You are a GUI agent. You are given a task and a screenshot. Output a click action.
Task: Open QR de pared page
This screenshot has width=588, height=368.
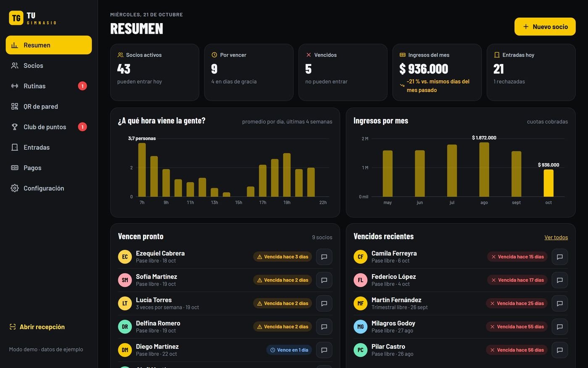pos(49,106)
